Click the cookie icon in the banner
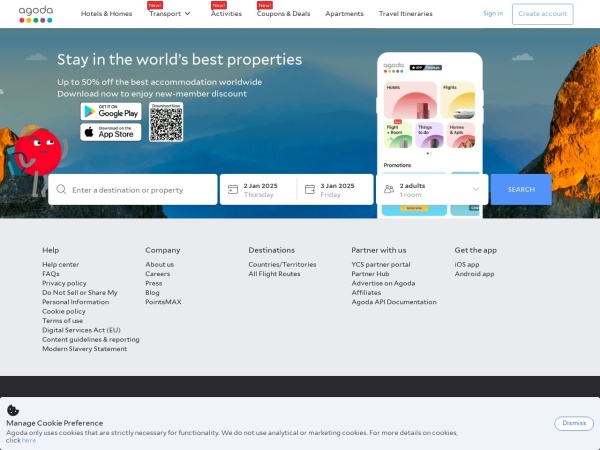Viewport: 600px width, 450px height. coord(13,410)
